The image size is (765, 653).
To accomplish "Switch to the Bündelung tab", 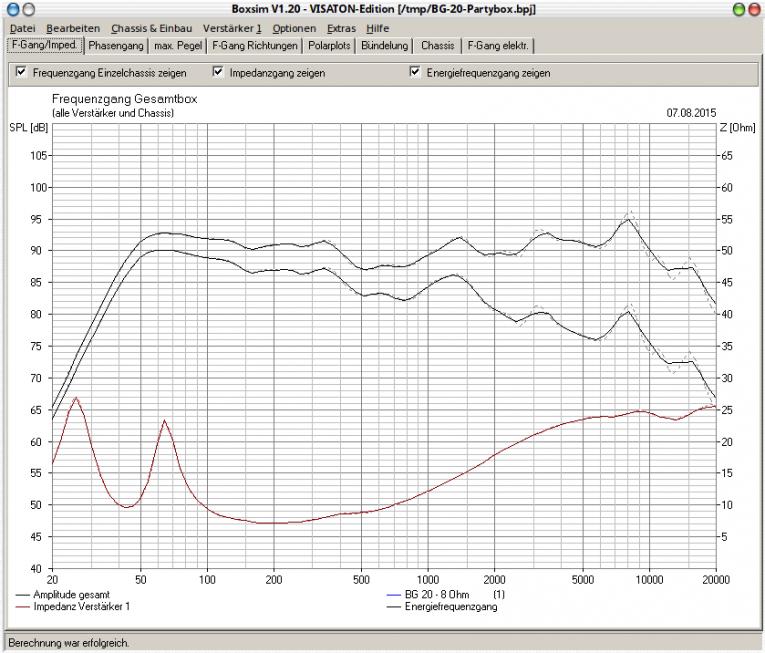I will (x=384, y=45).
